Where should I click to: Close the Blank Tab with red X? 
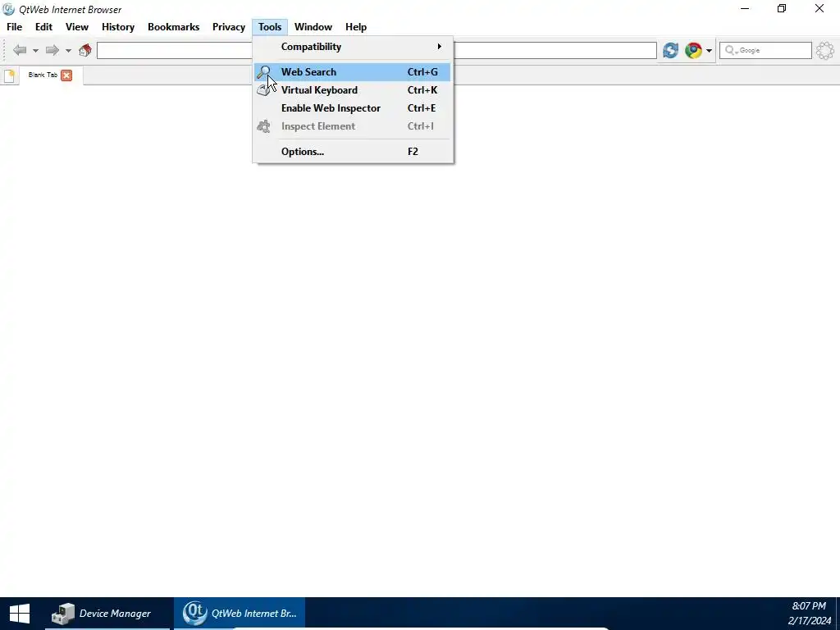point(66,75)
